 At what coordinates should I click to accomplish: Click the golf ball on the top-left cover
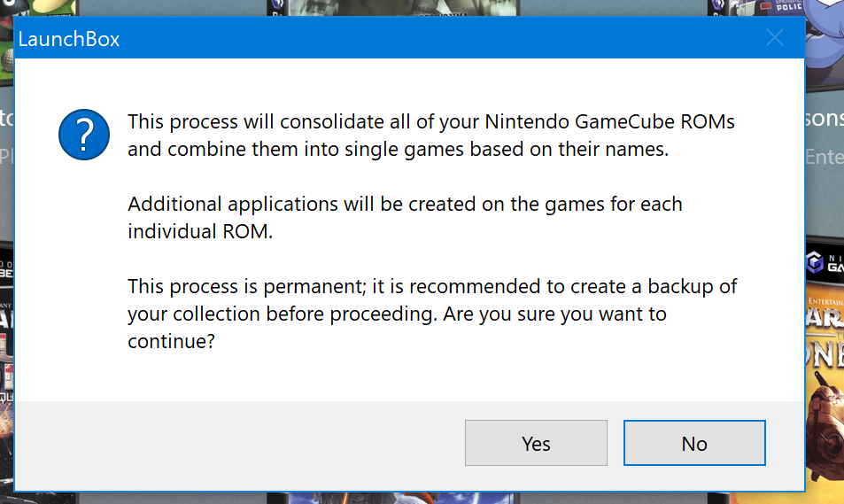click(7, 61)
